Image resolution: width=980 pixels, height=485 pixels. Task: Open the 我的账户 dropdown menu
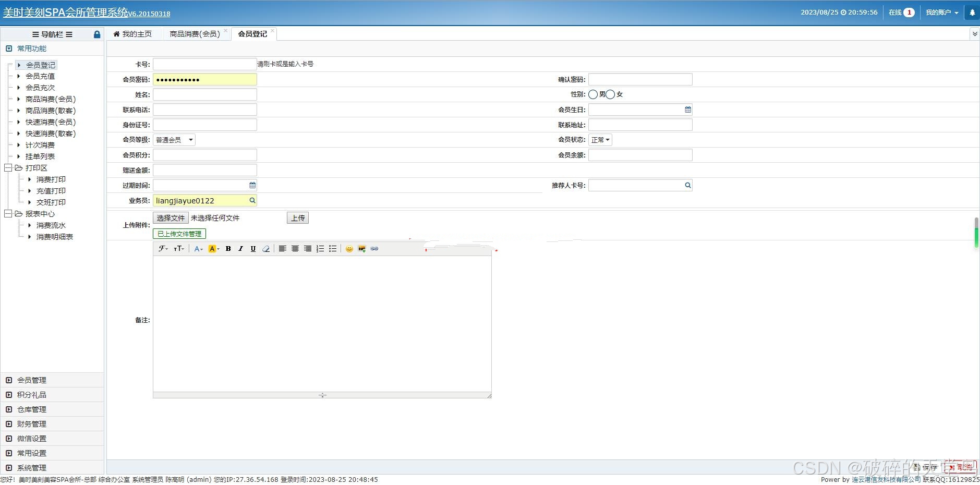(x=942, y=13)
